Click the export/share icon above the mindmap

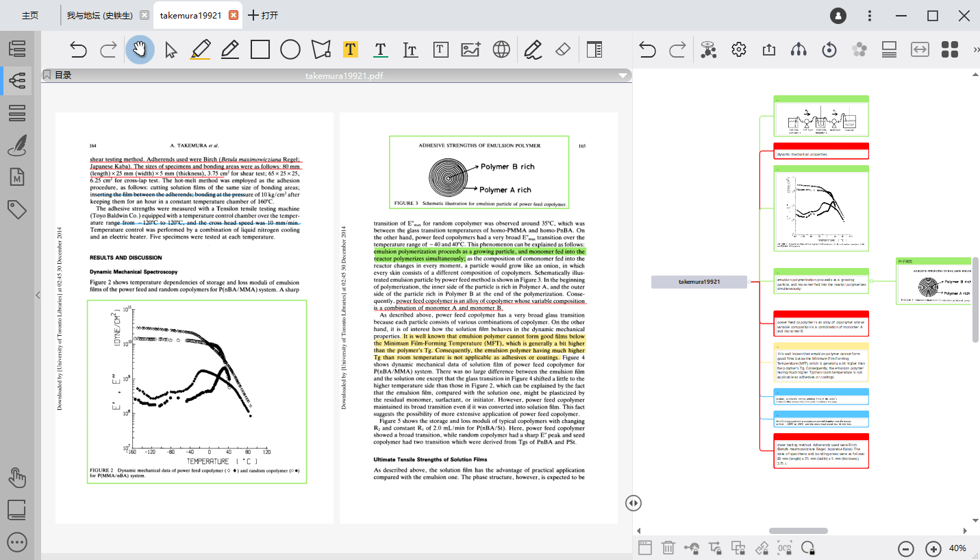pos(768,49)
